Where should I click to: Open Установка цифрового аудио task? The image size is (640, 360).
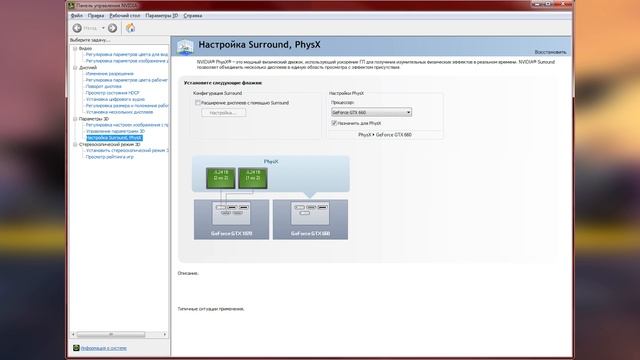[x=116, y=99]
